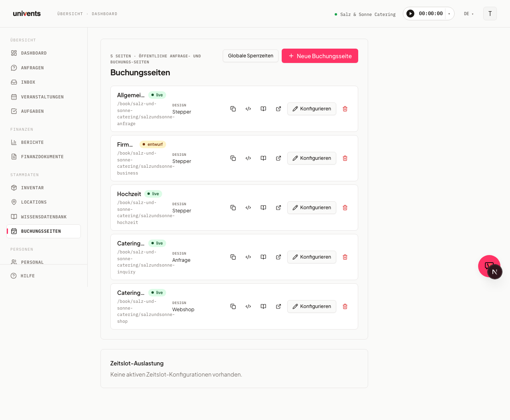This screenshot has height=420, width=510.
Task: Click the univents logo
Action: tap(27, 14)
